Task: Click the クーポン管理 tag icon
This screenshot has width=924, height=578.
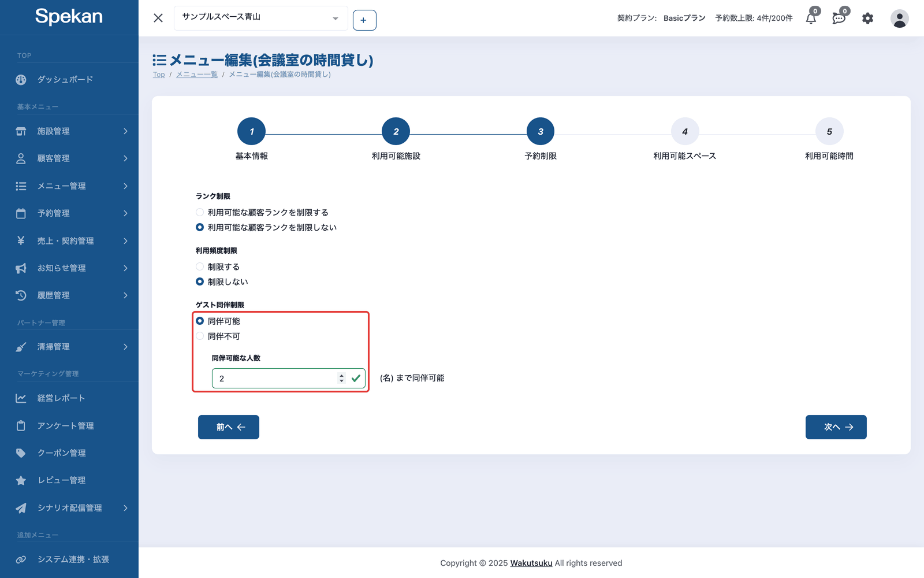Action: pos(21,453)
